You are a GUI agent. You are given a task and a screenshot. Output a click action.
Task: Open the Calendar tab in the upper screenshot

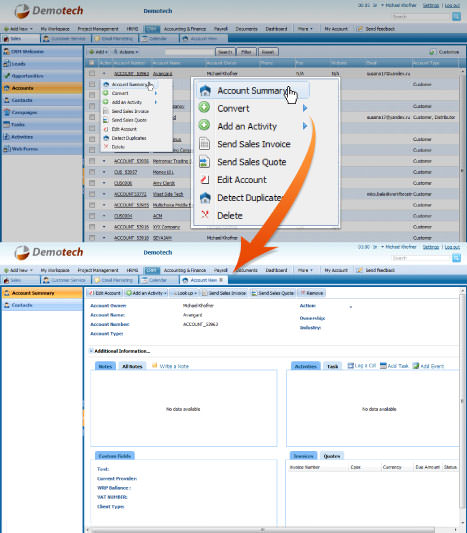click(158, 38)
